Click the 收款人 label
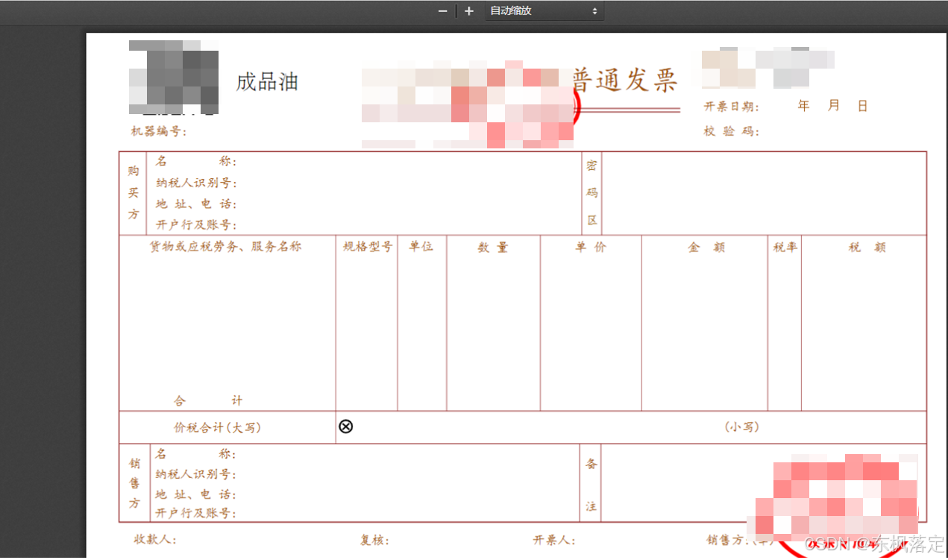This screenshot has width=948, height=560. tap(155, 540)
